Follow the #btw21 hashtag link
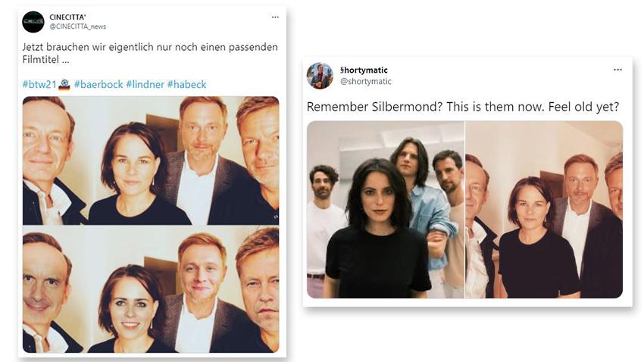Image resolution: width=644 pixels, height=362 pixels. [38, 85]
